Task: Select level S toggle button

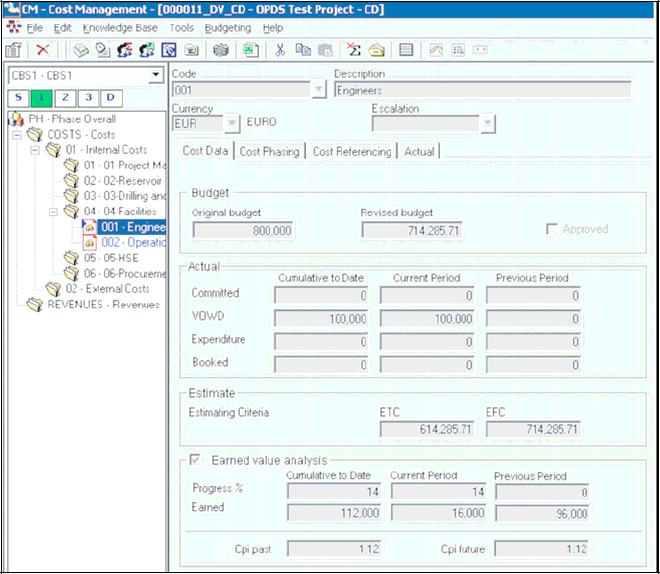Action: point(18,98)
